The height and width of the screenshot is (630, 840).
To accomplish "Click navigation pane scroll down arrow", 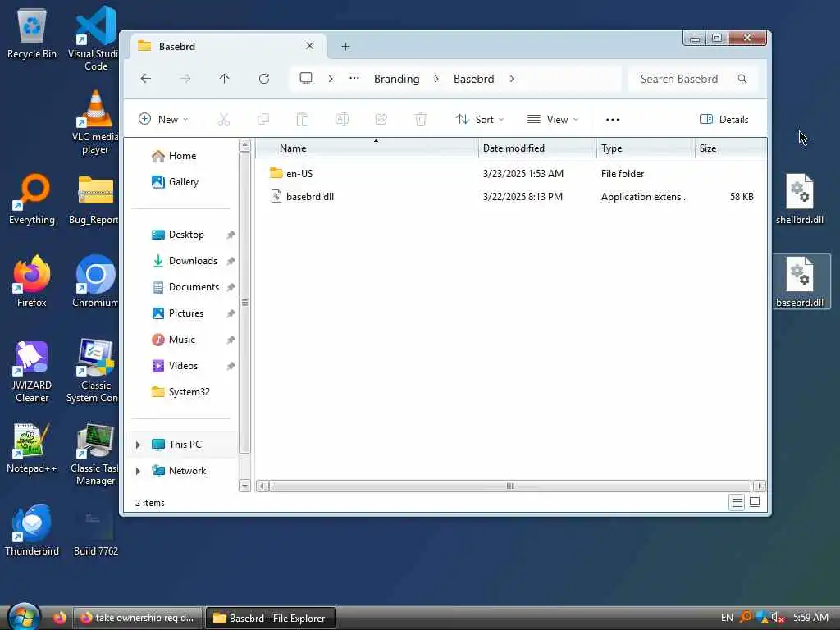I will tap(244, 486).
